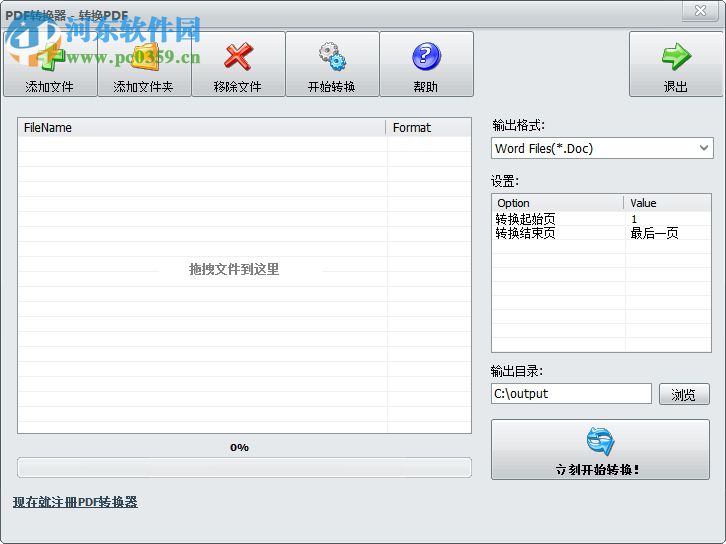Select the 转换起始页 option row
726x544 pixels.
pyautogui.click(x=601, y=219)
